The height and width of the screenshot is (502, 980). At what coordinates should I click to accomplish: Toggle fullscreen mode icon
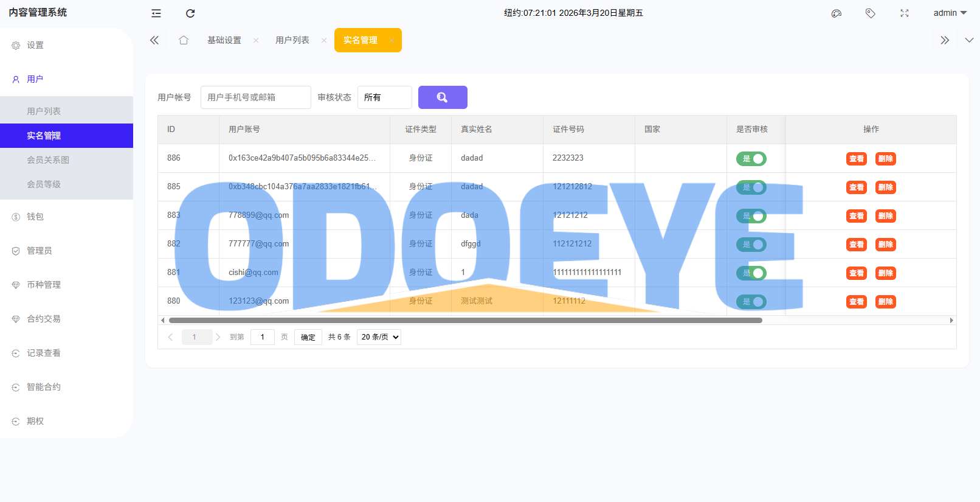click(905, 13)
